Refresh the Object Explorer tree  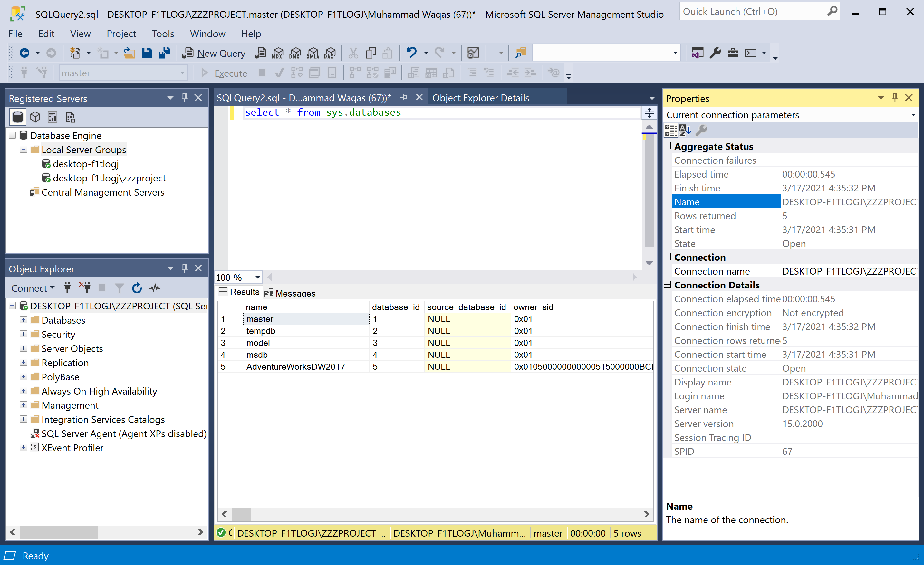coord(137,288)
